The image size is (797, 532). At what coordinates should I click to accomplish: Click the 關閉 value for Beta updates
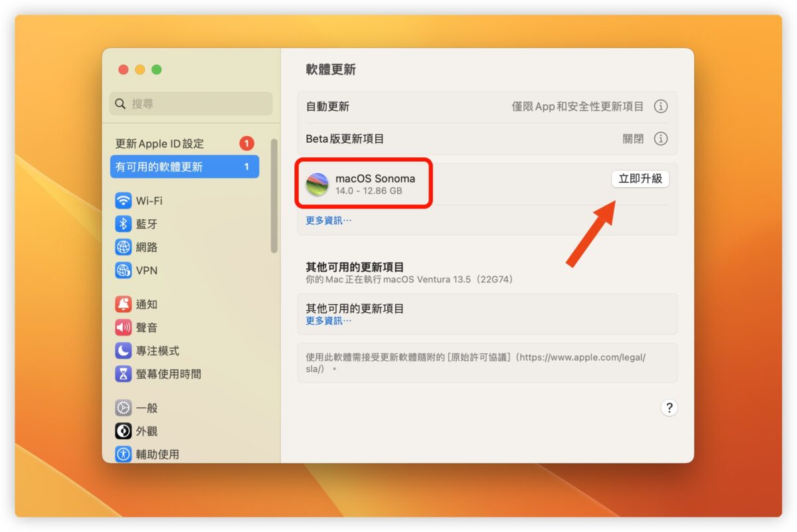pos(633,139)
